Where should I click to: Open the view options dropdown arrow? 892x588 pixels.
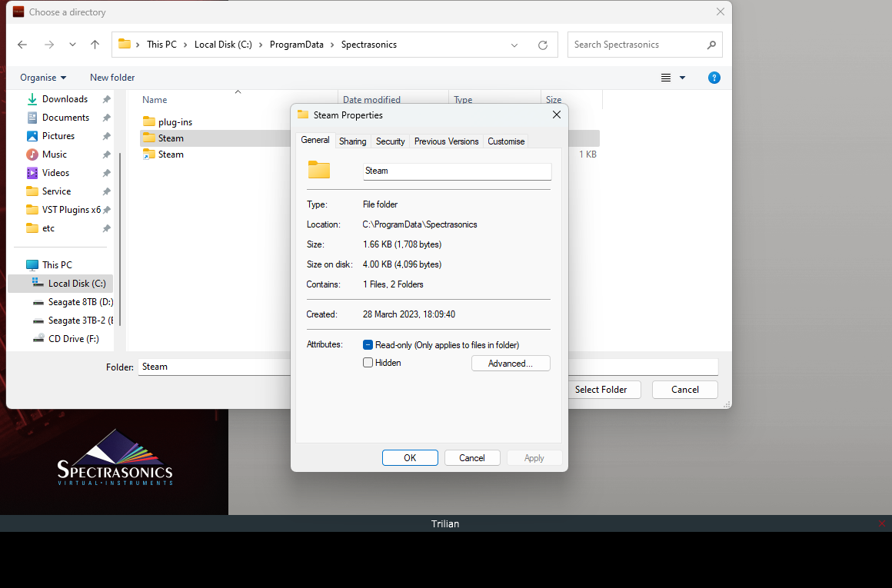click(682, 78)
